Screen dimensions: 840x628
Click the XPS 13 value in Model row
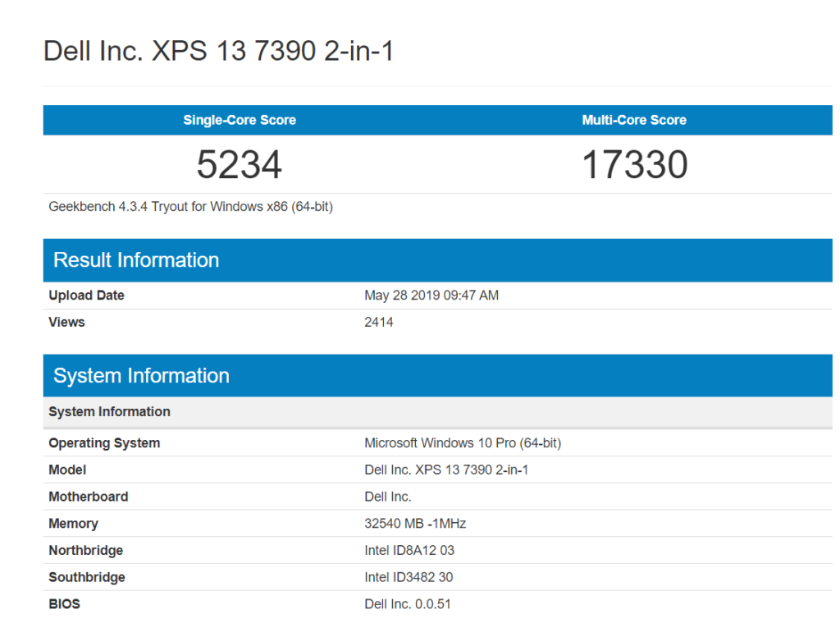[447, 470]
